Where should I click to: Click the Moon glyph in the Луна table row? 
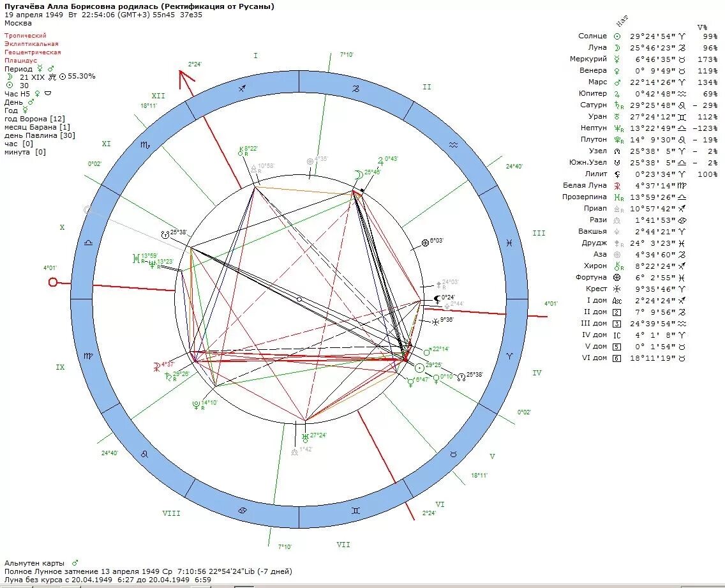click(x=617, y=48)
